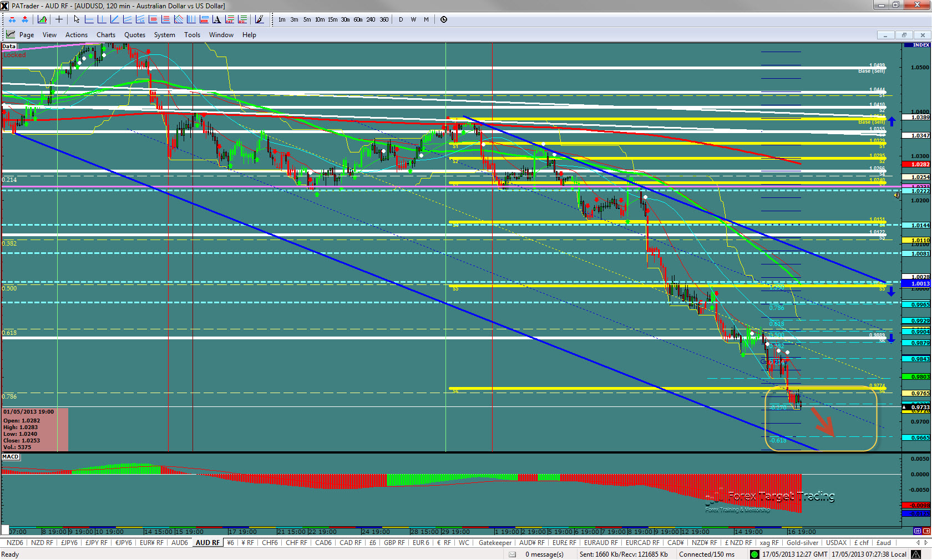This screenshot has width=932, height=560.
Task: Click the warning triangle icon in status bar
Action: 916,554
